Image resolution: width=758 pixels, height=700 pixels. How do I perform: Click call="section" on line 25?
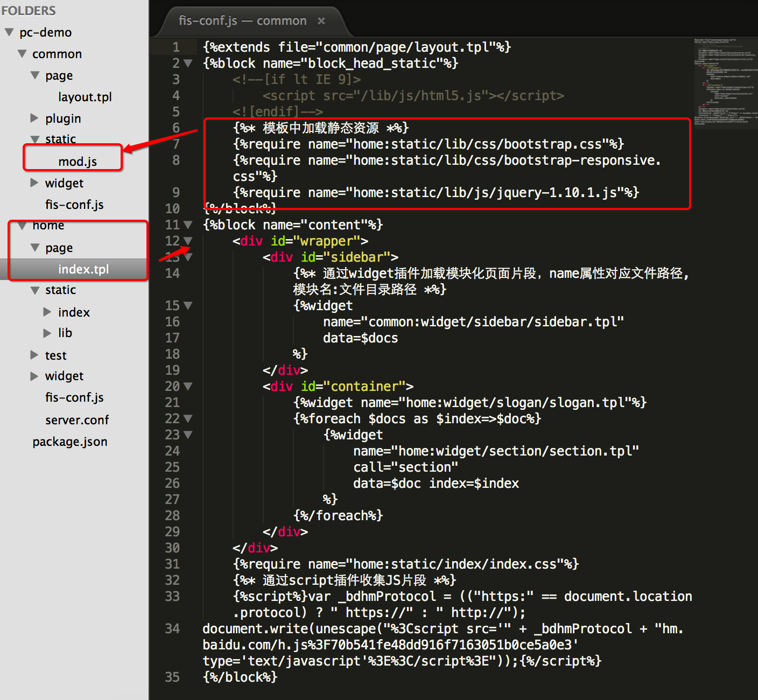[x=406, y=467]
